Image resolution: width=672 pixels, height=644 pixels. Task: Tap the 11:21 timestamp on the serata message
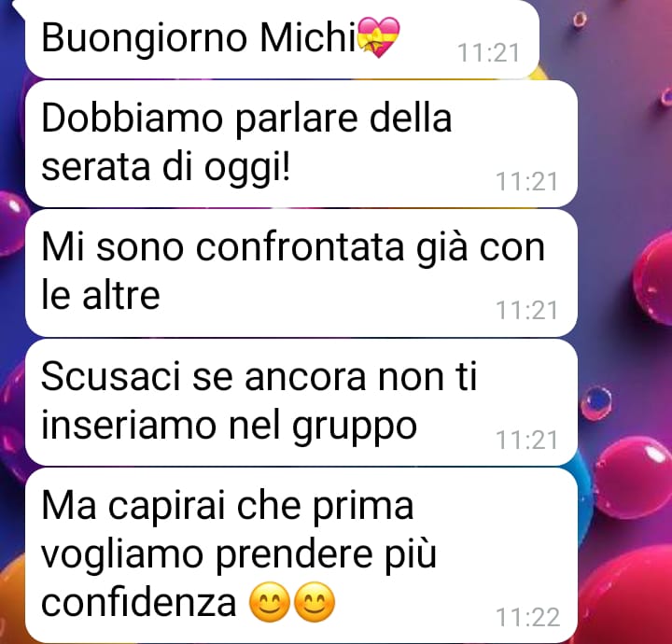point(526,181)
